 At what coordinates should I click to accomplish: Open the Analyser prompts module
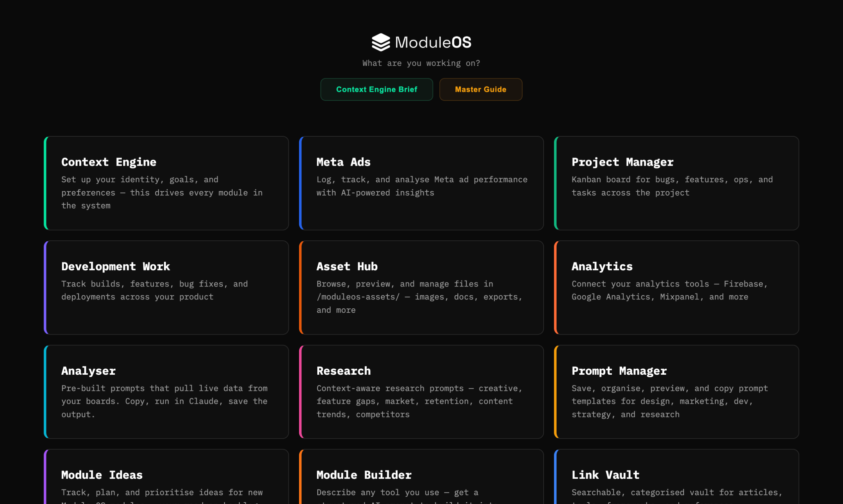click(x=167, y=392)
